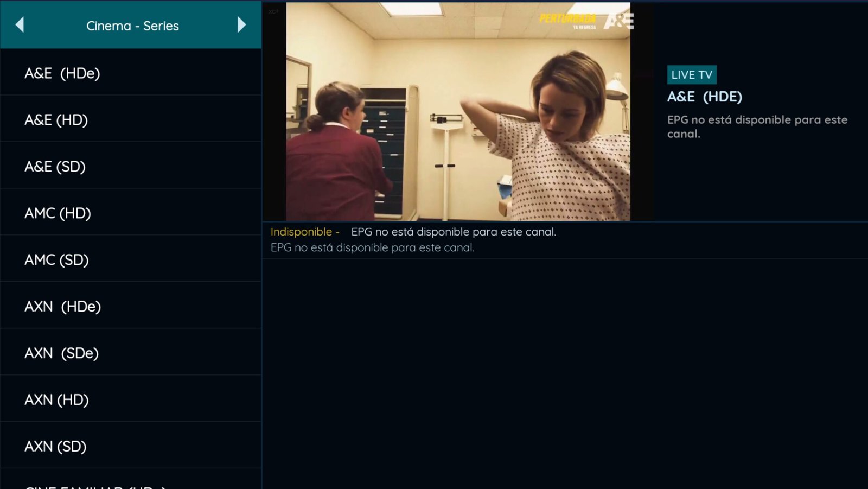Open the Cinema - Series category header
Screen dimensions: 868x489
coord(132,26)
